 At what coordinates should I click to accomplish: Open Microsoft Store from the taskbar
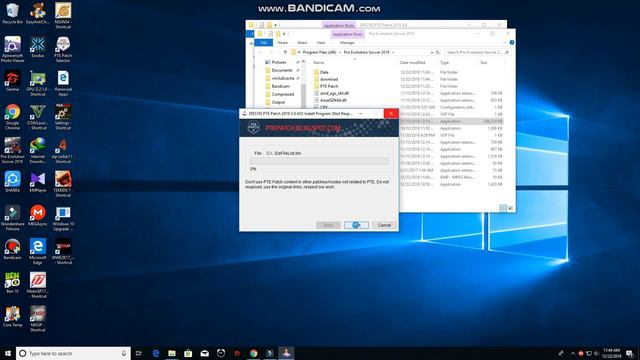[x=188, y=353]
